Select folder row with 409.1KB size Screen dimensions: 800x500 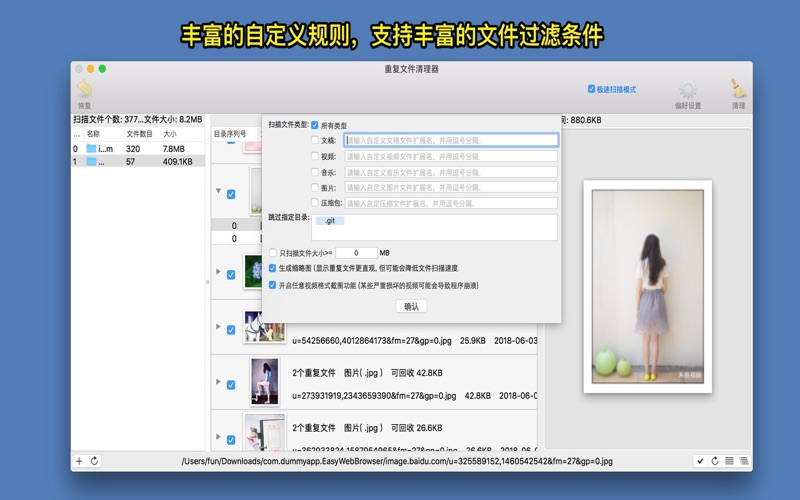[x=138, y=161]
